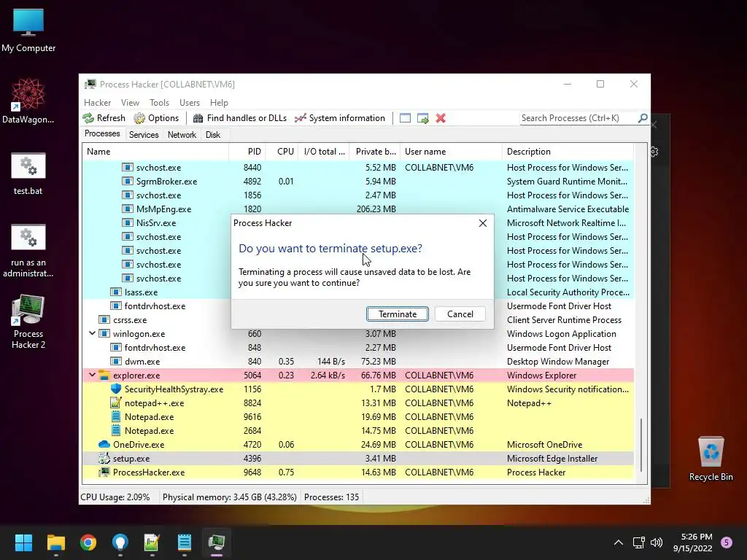
Task: Click the find window toolbar icon
Action: (x=405, y=118)
